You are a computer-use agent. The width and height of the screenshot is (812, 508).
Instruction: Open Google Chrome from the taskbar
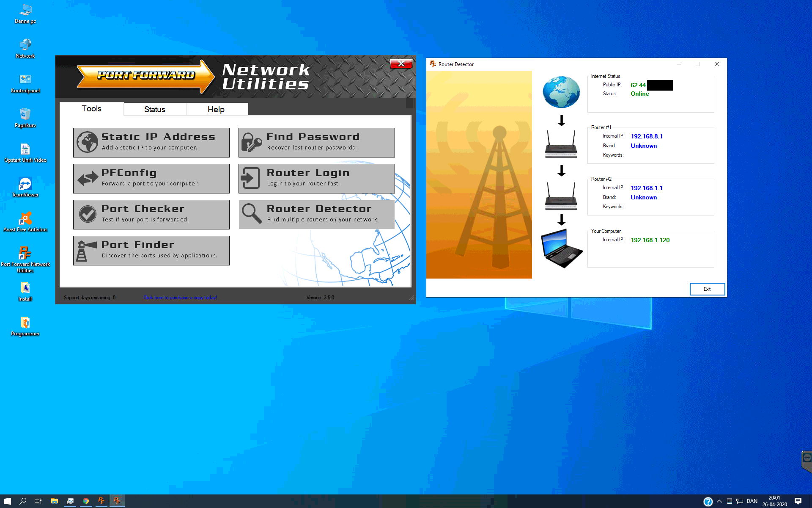point(86,501)
